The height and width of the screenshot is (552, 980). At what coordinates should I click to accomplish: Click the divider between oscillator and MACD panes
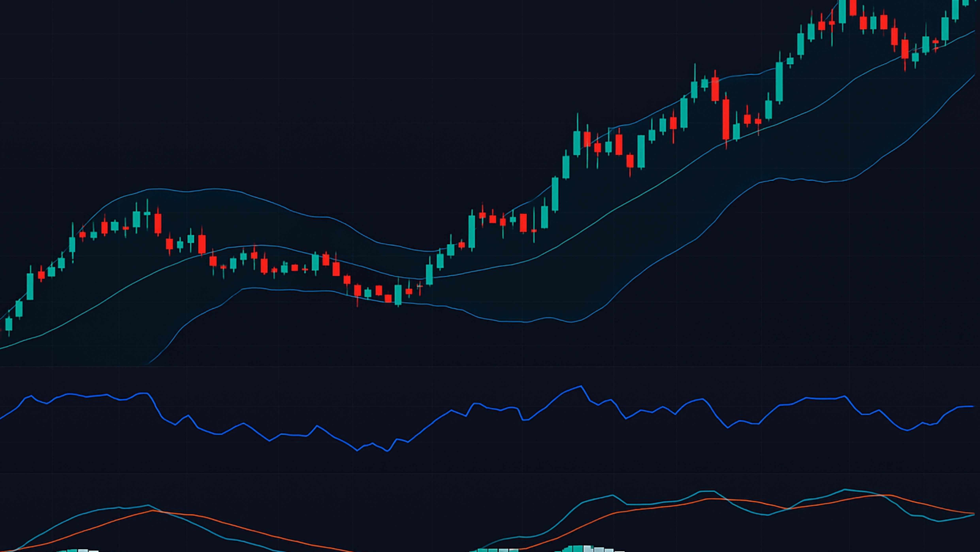(x=490, y=473)
